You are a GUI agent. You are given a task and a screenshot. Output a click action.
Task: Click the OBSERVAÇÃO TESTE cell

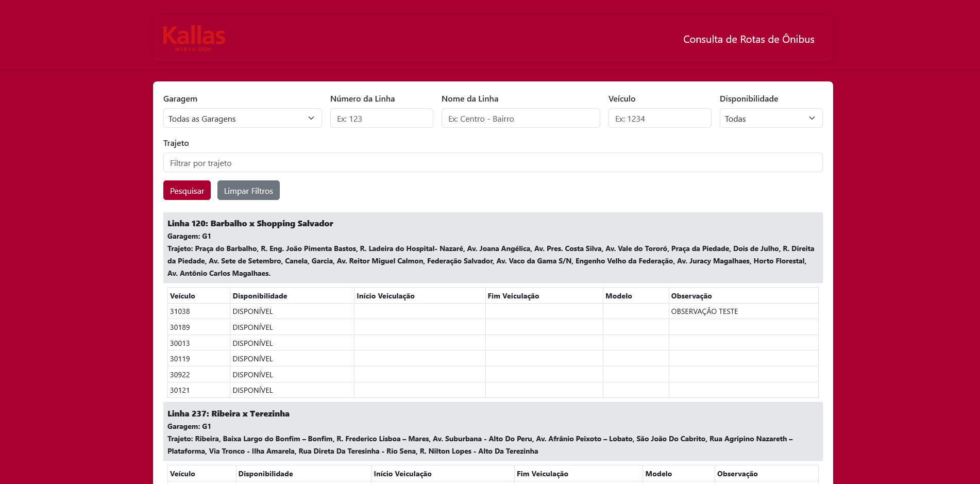pos(704,311)
